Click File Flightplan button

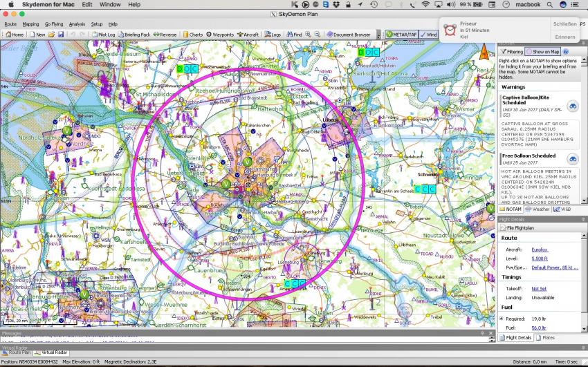click(x=517, y=227)
